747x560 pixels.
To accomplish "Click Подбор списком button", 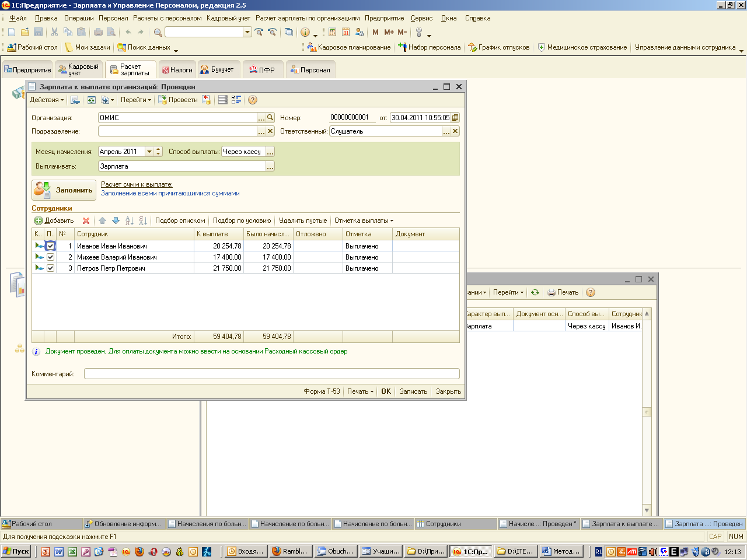I will pos(180,220).
